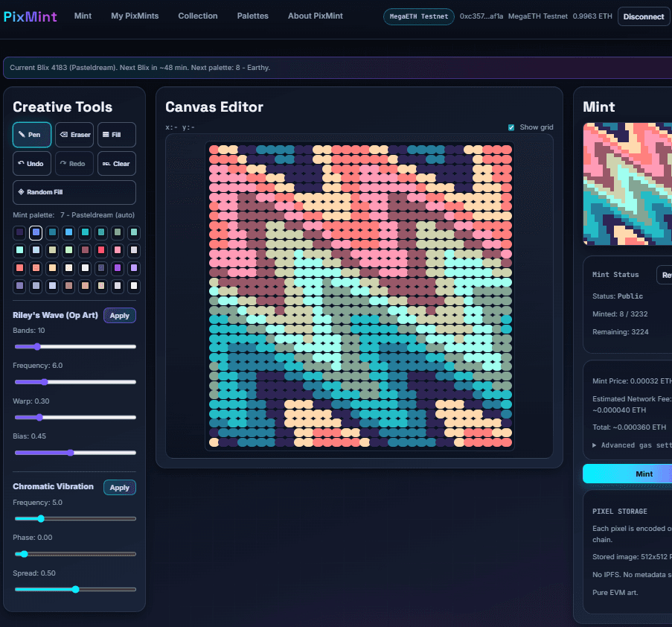Viewport: 672px width, 627px height.
Task: Apply a Random Fill to the canvas
Action: point(74,192)
